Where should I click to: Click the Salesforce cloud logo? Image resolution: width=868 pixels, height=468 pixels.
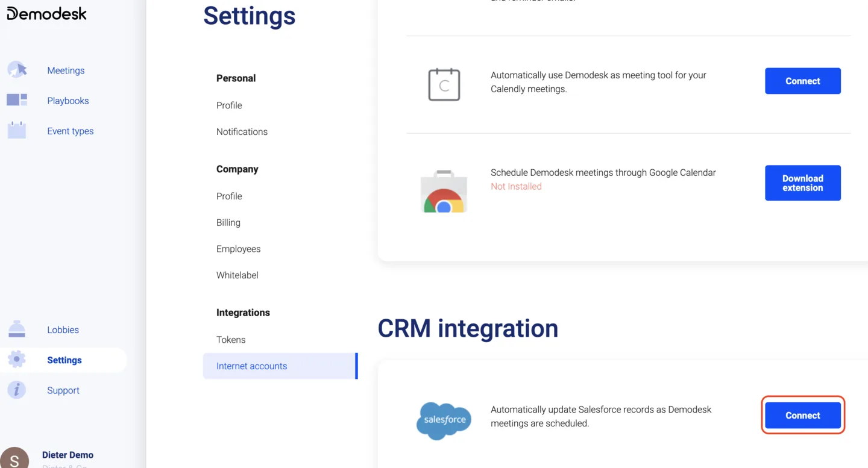coord(444,420)
